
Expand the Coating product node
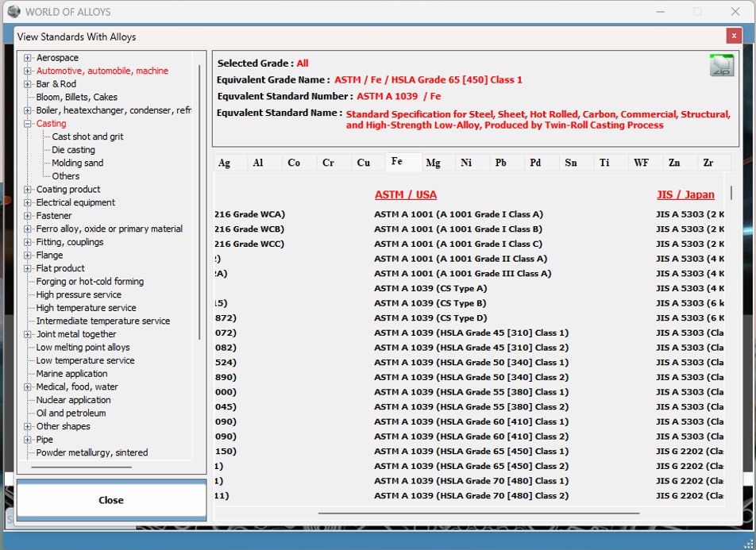coord(28,190)
